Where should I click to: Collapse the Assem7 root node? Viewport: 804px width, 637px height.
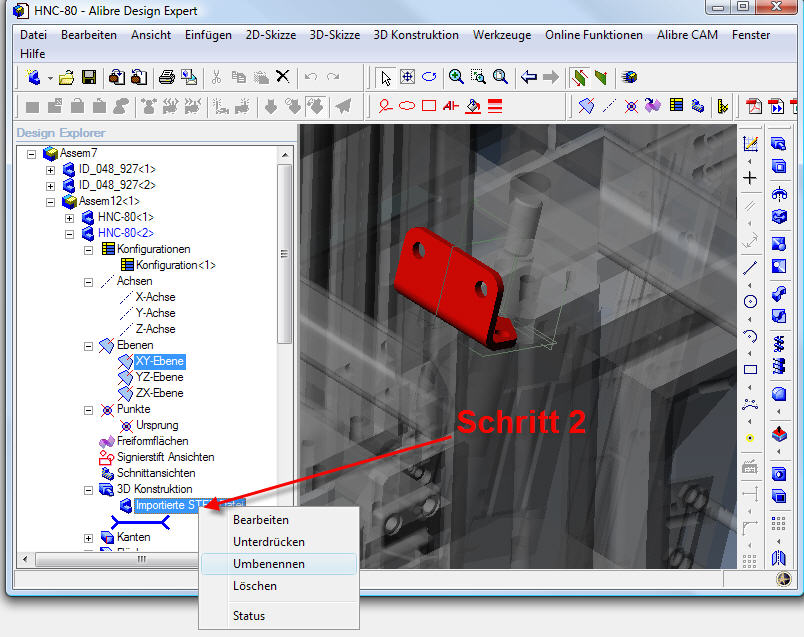click(32, 154)
